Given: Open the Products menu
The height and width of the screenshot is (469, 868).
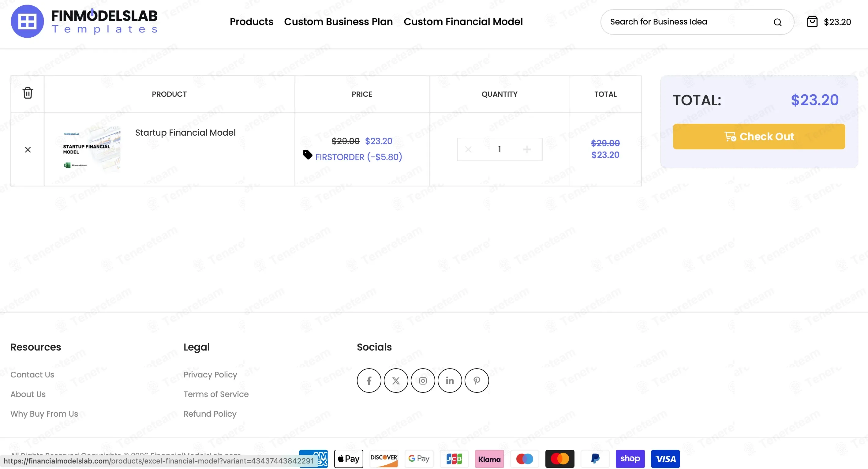Looking at the screenshot, I should tap(251, 22).
